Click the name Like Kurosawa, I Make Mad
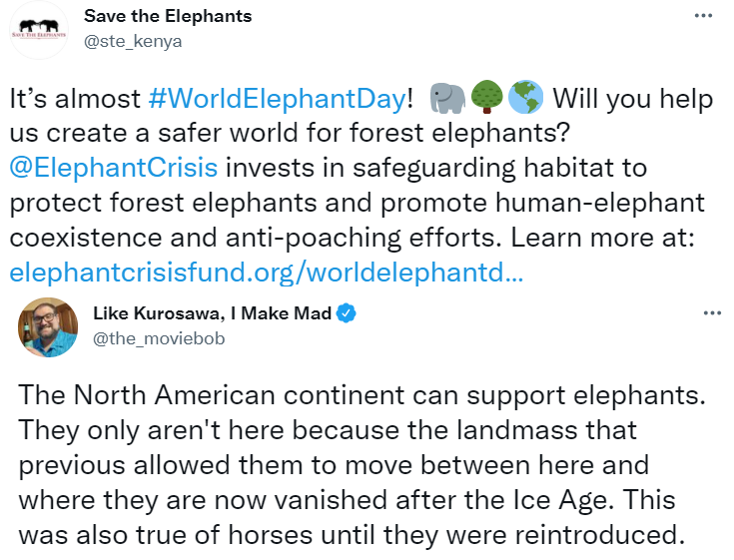734x560 pixels. coord(213,313)
